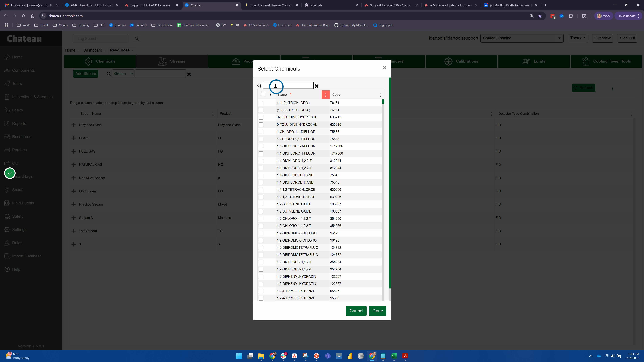Image resolution: width=644 pixels, height=362 pixels.
Task: Click the Cancel button
Action: pyautogui.click(x=356, y=311)
